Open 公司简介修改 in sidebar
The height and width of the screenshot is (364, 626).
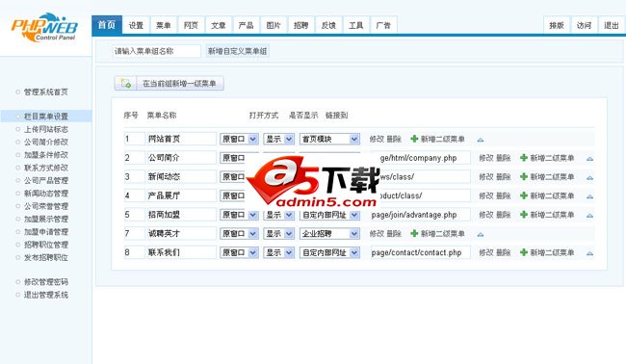tap(46, 143)
